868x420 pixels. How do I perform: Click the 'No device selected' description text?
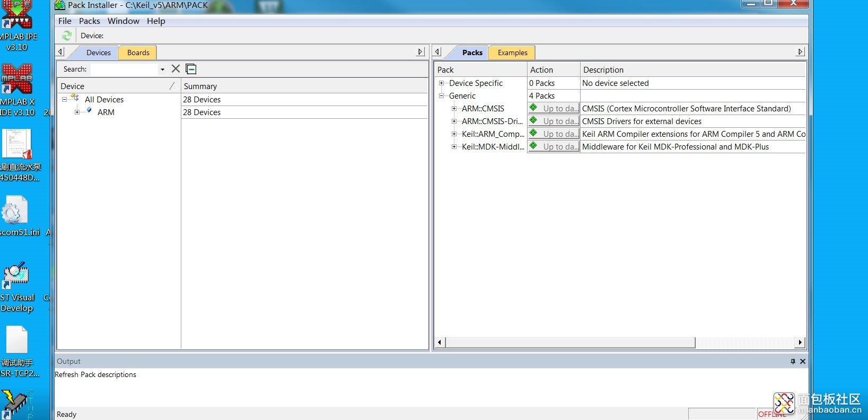tap(615, 83)
